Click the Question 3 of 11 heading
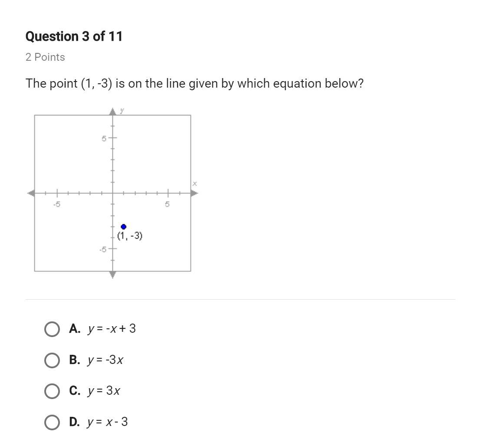Screen dimensions: 504x442 click(74, 36)
